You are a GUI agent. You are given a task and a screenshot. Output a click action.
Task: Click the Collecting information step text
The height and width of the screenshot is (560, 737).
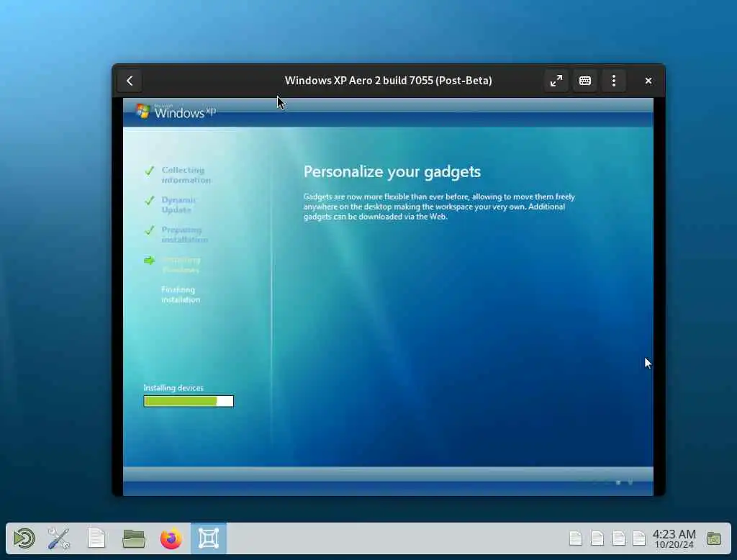point(186,175)
